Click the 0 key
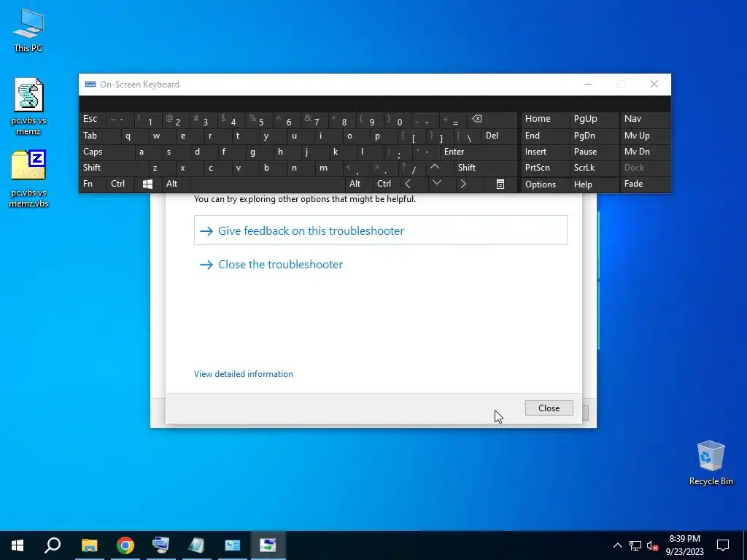Screen dimensions: 747x560 398,120
